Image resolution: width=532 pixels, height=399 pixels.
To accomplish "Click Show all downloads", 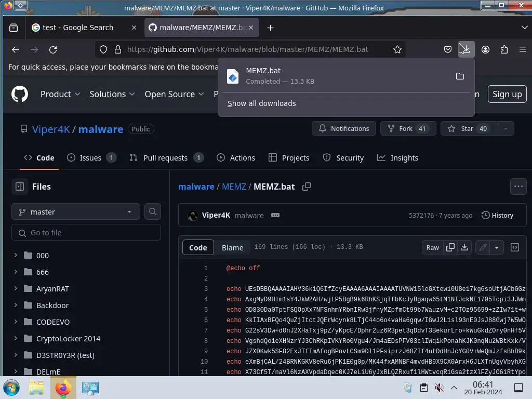I will 262,103.
